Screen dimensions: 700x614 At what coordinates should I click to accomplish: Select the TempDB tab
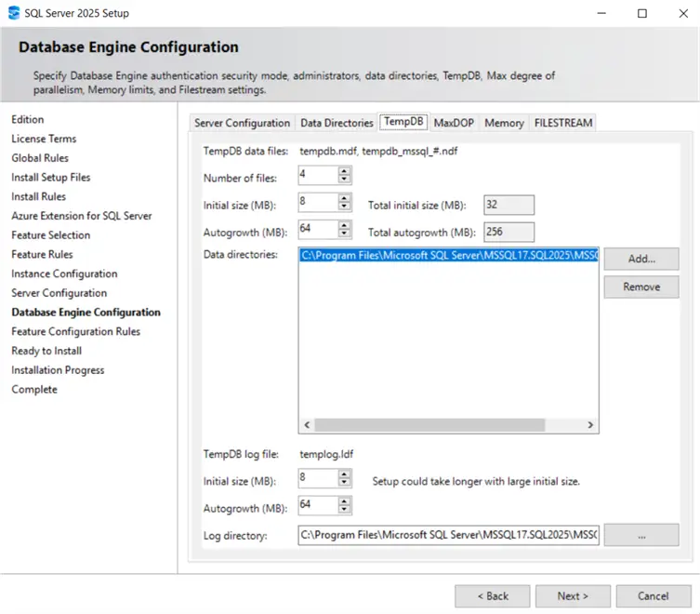pos(403,122)
